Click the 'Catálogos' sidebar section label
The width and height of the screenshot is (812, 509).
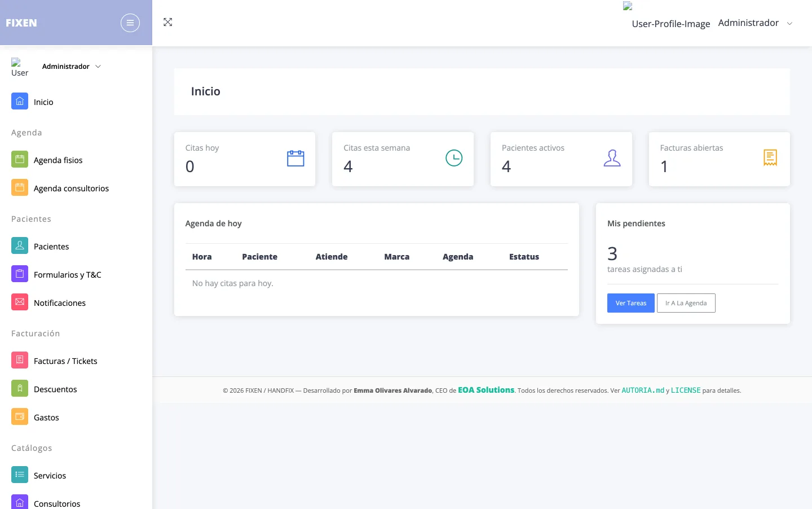pyautogui.click(x=32, y=448)
